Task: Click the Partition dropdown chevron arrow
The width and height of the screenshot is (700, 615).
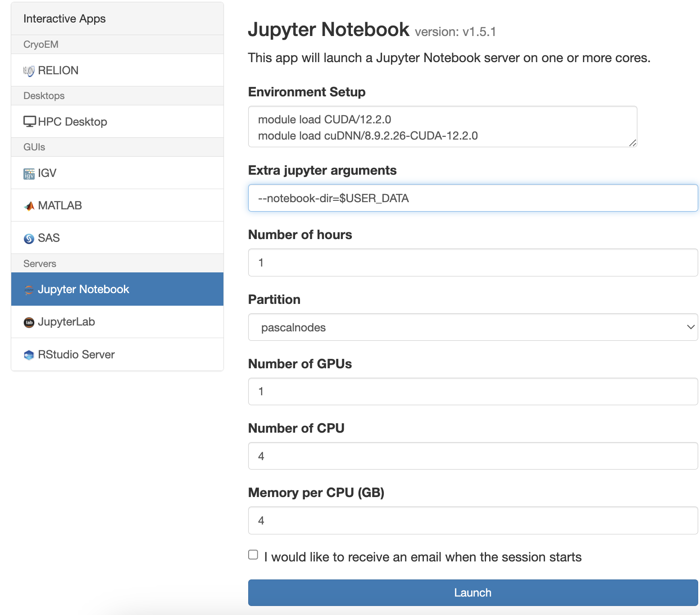Action: (690, 327)
